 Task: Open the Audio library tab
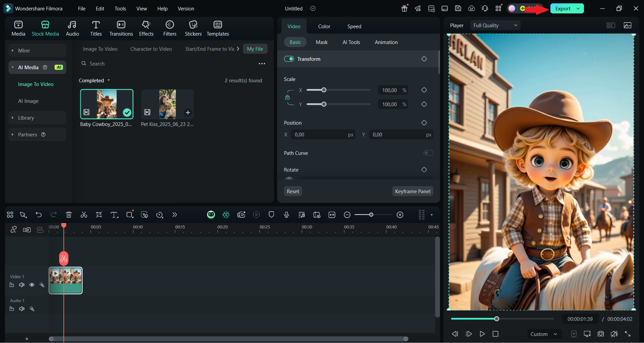72,29
